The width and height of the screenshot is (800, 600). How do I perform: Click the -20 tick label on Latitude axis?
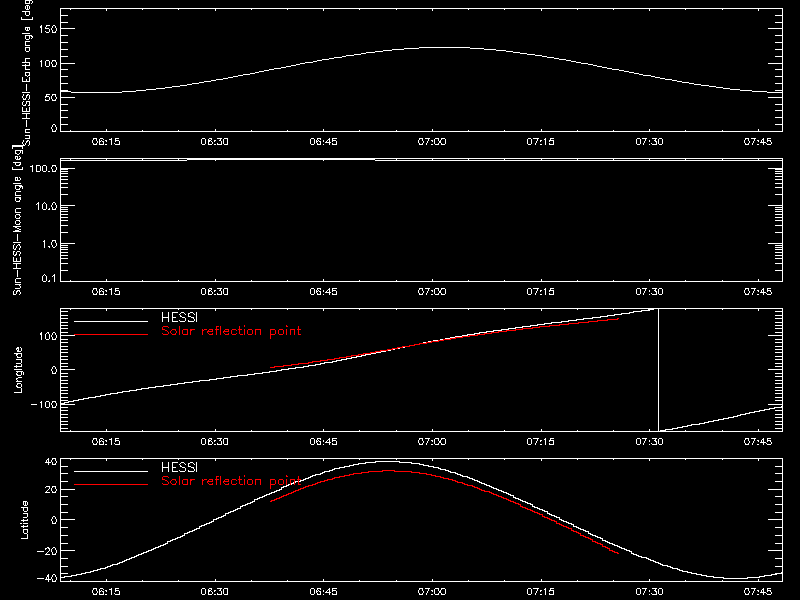(47, 551)
